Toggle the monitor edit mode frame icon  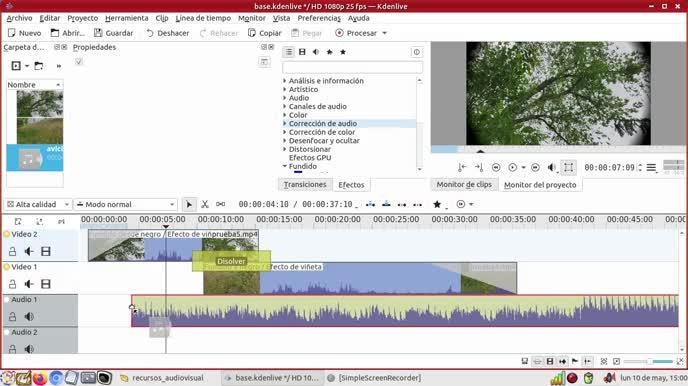(x=569, y=168)
